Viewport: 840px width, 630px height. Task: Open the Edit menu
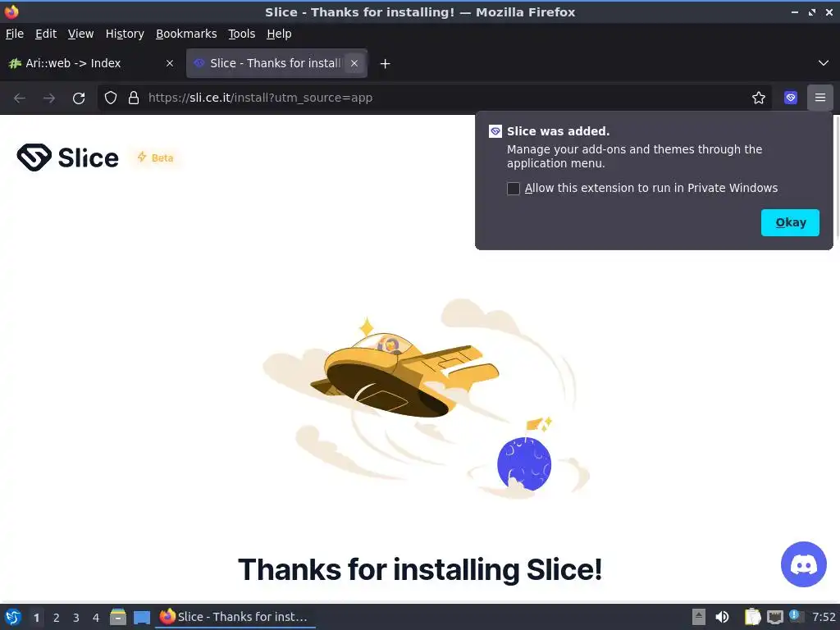pos(46,34)
